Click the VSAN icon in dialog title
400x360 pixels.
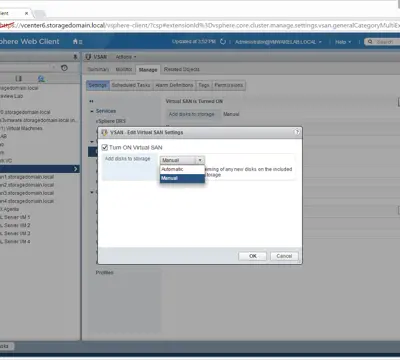104,132
